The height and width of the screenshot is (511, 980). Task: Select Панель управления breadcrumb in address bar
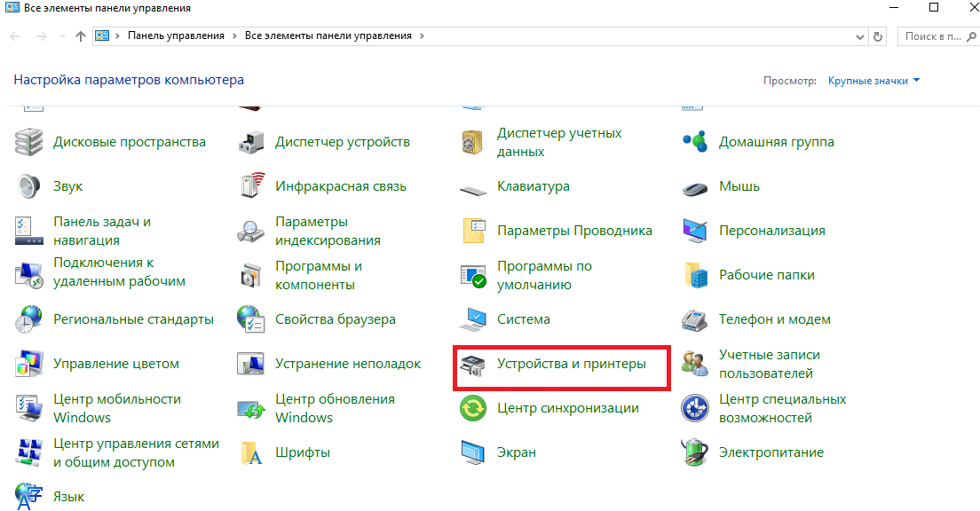pyautogui.click(x=178, y=36)
